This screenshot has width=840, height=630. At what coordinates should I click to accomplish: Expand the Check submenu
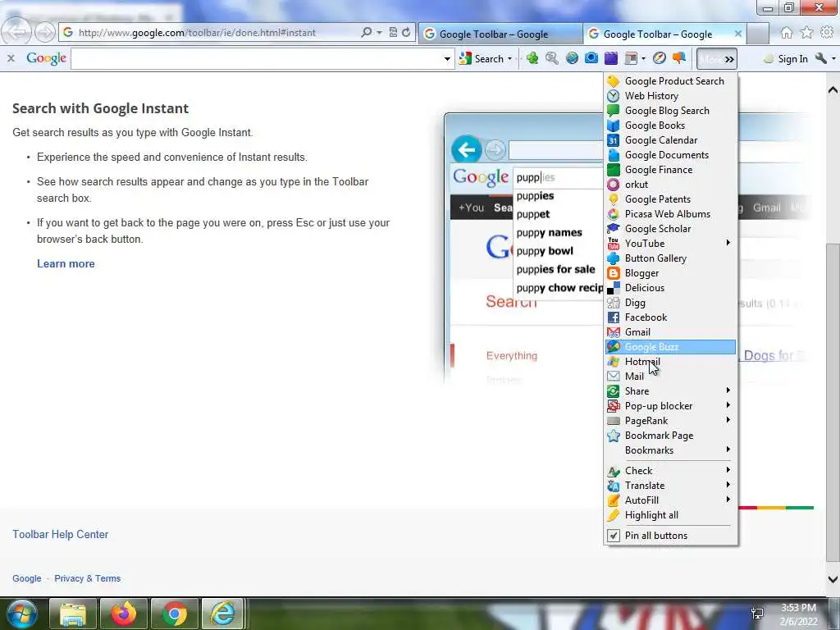(x=728, y=470)
